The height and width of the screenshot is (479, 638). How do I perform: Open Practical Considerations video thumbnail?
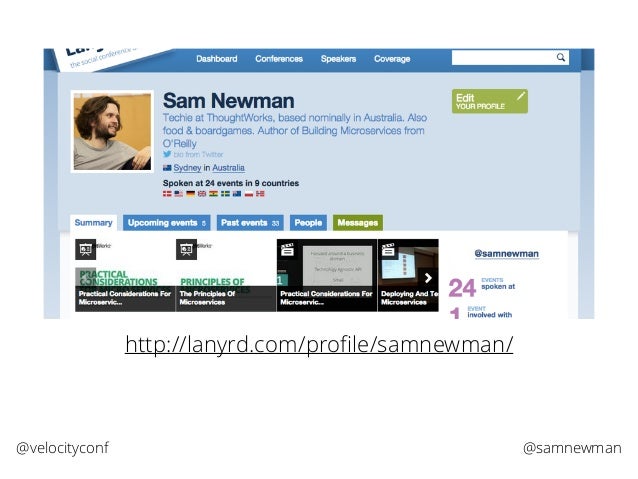click(327, 276)
